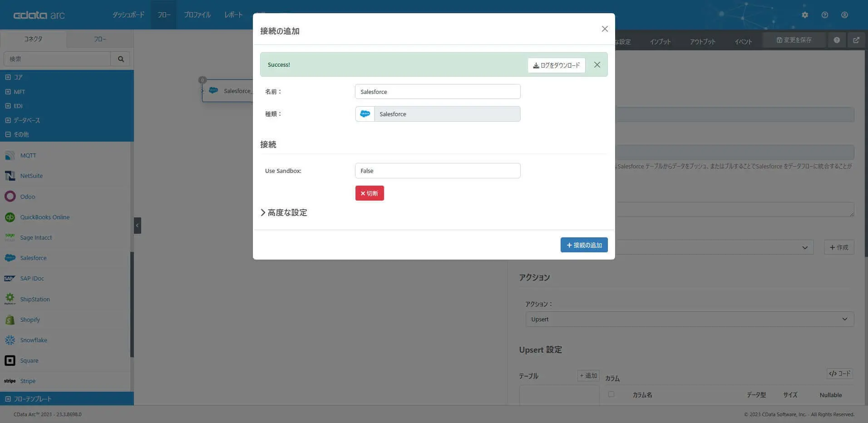868x423 pixels.
Task: Click the 変更を保存 button
Action: click(794, 40)
